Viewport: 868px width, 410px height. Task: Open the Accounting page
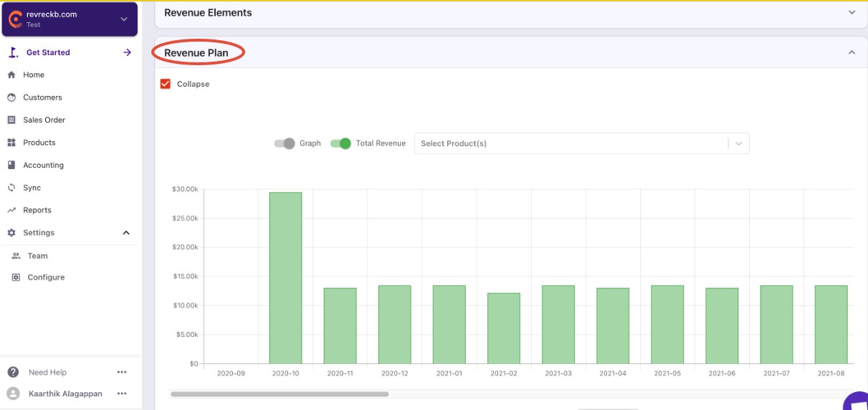coord(43,165)
